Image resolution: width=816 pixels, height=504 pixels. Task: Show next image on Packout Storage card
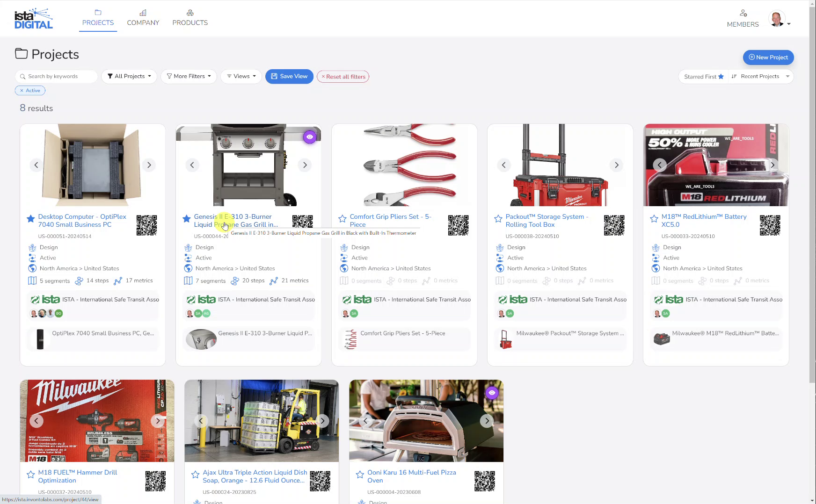pyautogui.click(x=616, y=165)
